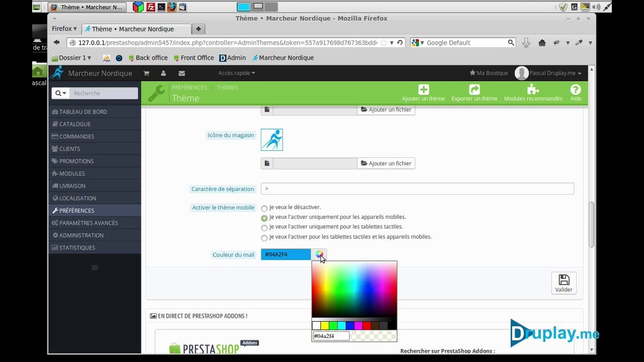Open the color wheel picker button
Screen dimensions: 644x362
[x=319, y=254]
